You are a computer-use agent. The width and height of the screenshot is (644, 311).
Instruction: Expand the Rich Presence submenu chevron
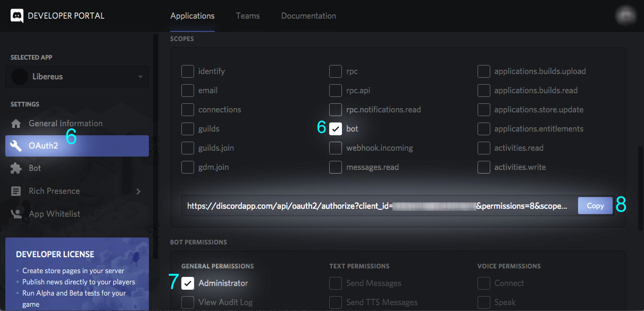(138, 191)
